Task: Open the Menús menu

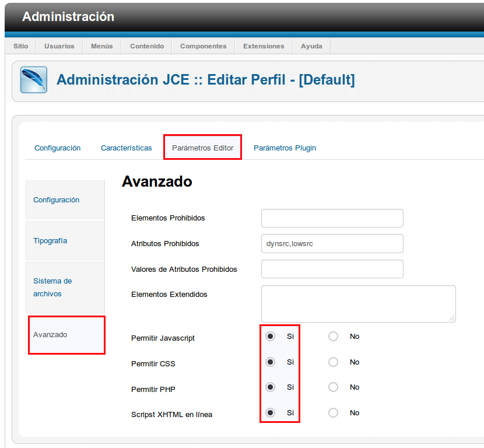Action: tap(102, 46)
